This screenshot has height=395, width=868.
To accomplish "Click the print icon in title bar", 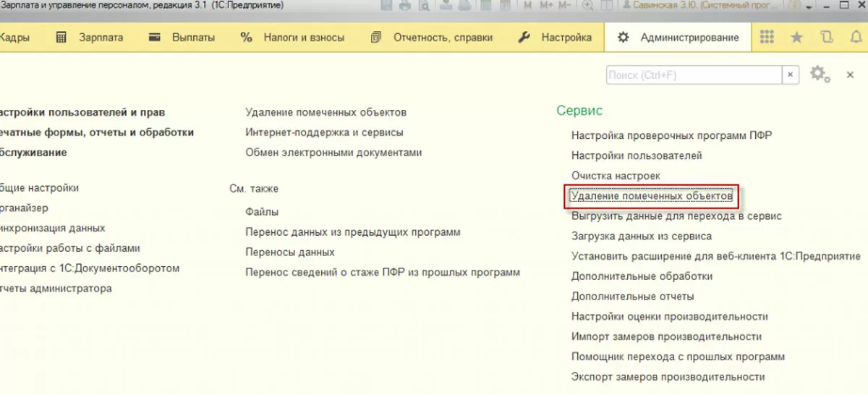I will pos(405,6).
